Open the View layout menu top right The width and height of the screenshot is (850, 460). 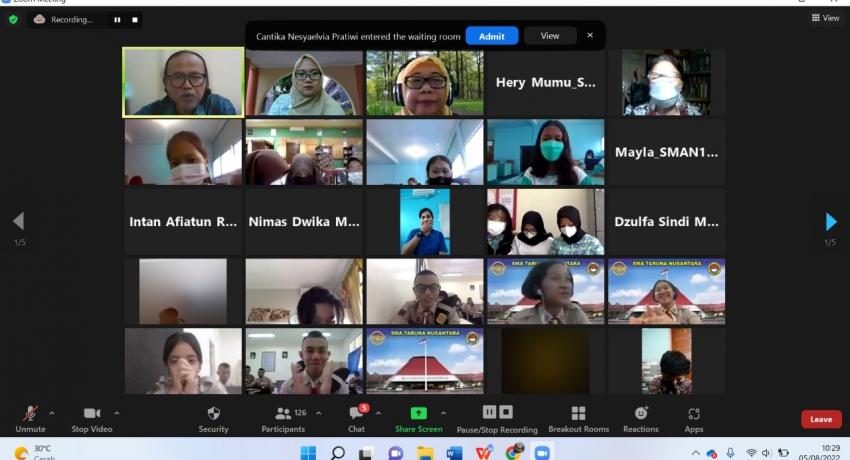(825, 18)
